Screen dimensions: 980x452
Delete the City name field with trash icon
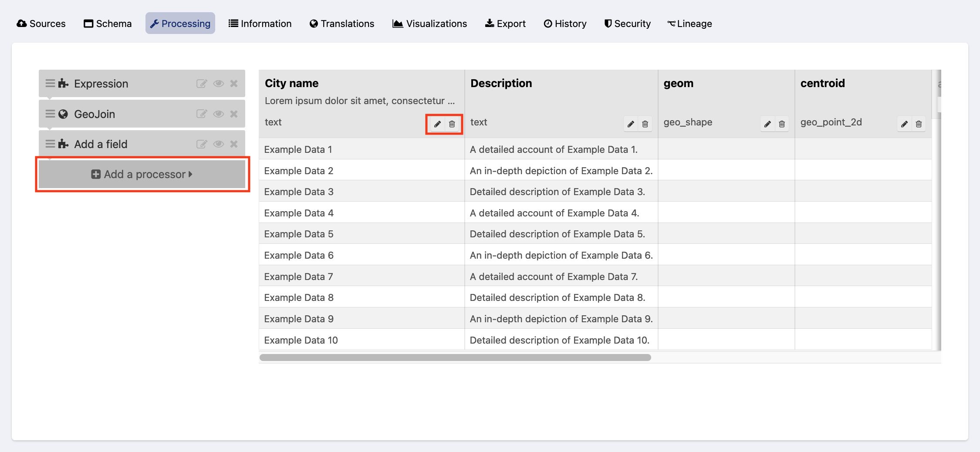[x=452, y=124]
